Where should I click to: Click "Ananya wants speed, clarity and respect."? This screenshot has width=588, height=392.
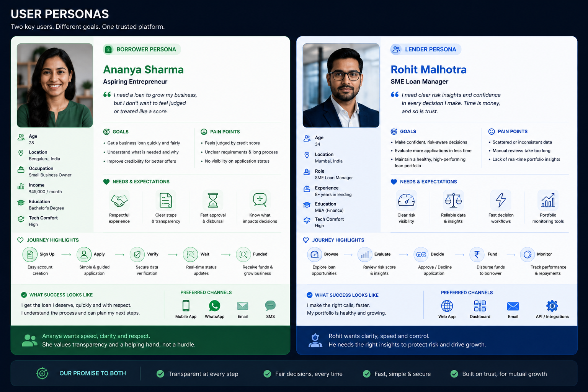pyautogui.click(x=96, y=336)
